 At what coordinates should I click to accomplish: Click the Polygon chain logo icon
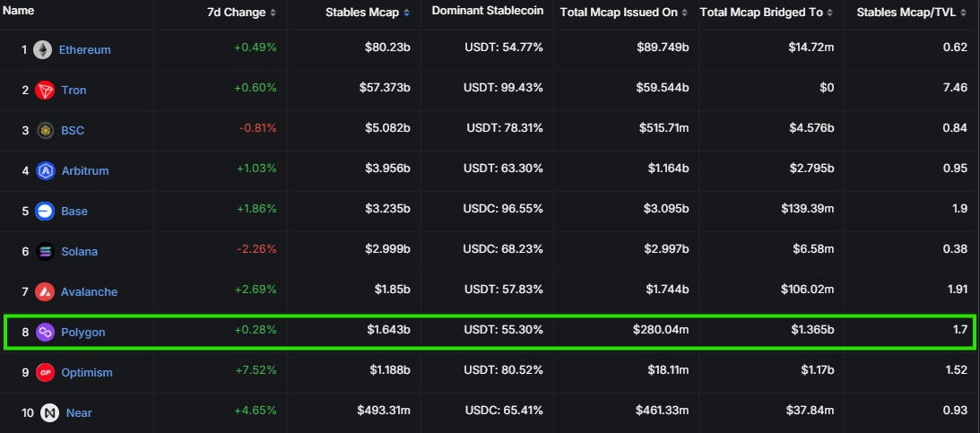click(x=45, y=333)
